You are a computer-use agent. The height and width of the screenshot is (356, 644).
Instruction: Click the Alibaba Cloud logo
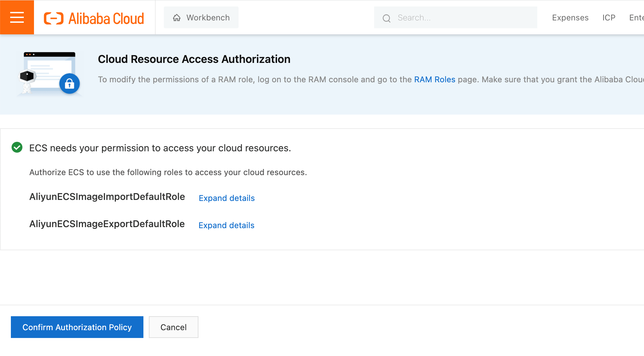coord(94,18)
